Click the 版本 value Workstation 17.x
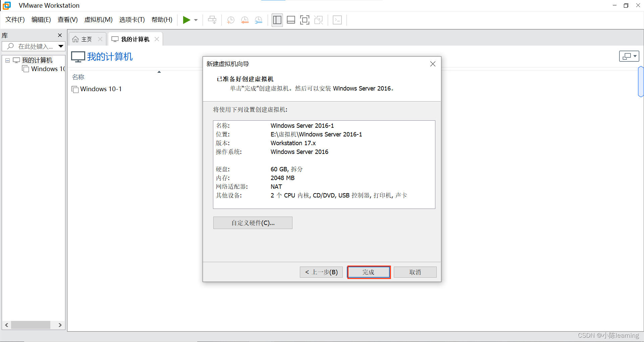Viewport: 644px width, 342px height. [x=293, y=143]
